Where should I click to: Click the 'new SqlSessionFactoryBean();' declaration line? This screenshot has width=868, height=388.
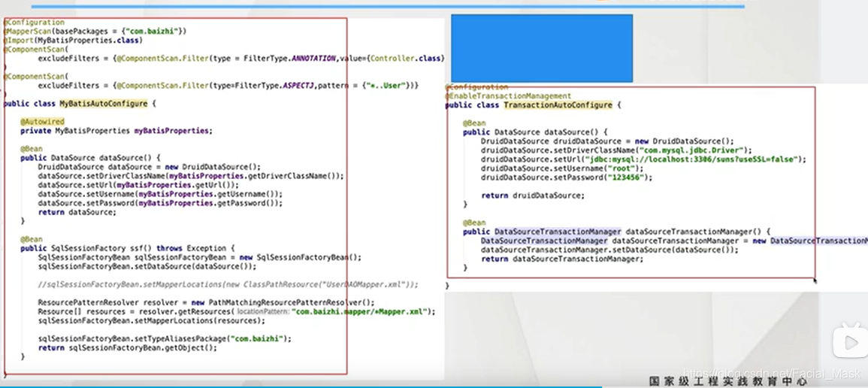pos(199,257)
